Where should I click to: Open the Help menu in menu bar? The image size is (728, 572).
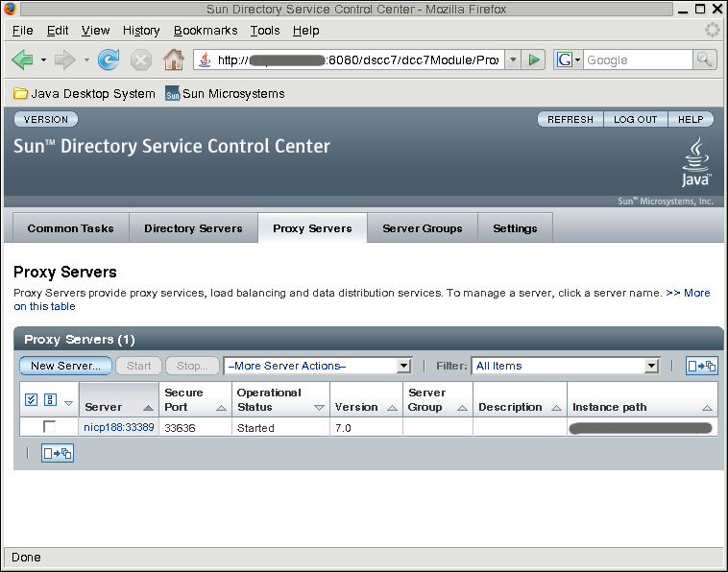[306, 31]
